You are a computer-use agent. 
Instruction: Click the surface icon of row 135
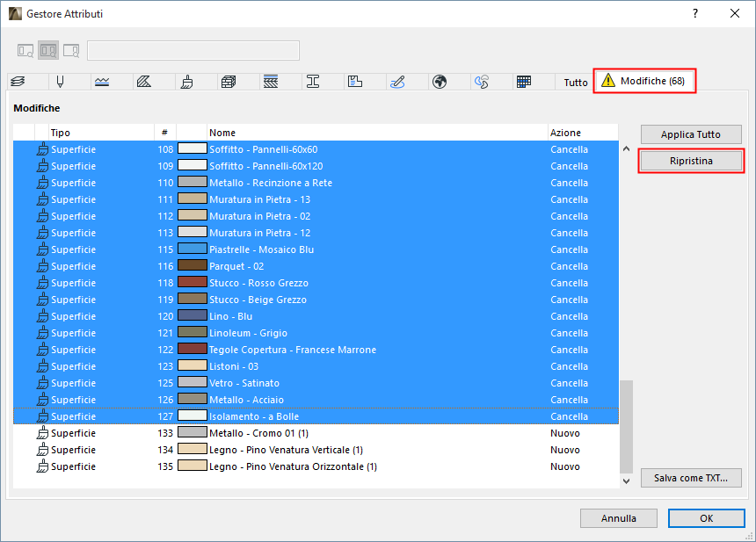point(42,466)
